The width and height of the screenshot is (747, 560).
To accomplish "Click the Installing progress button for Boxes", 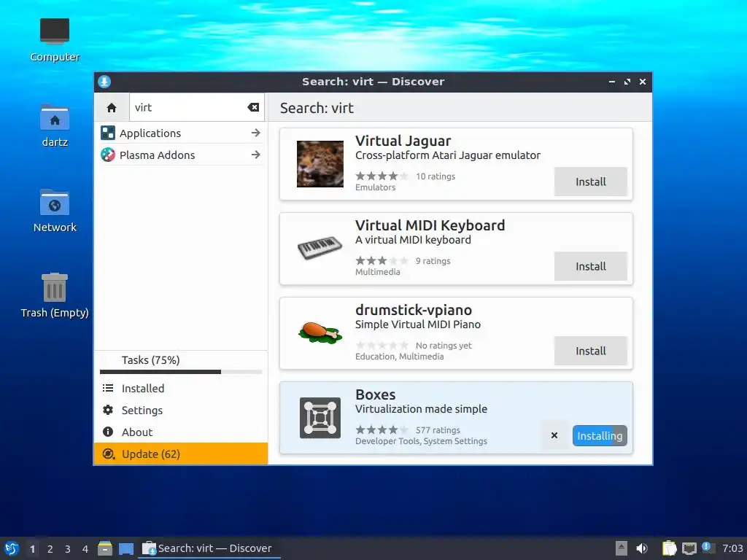I will (600, 436).
